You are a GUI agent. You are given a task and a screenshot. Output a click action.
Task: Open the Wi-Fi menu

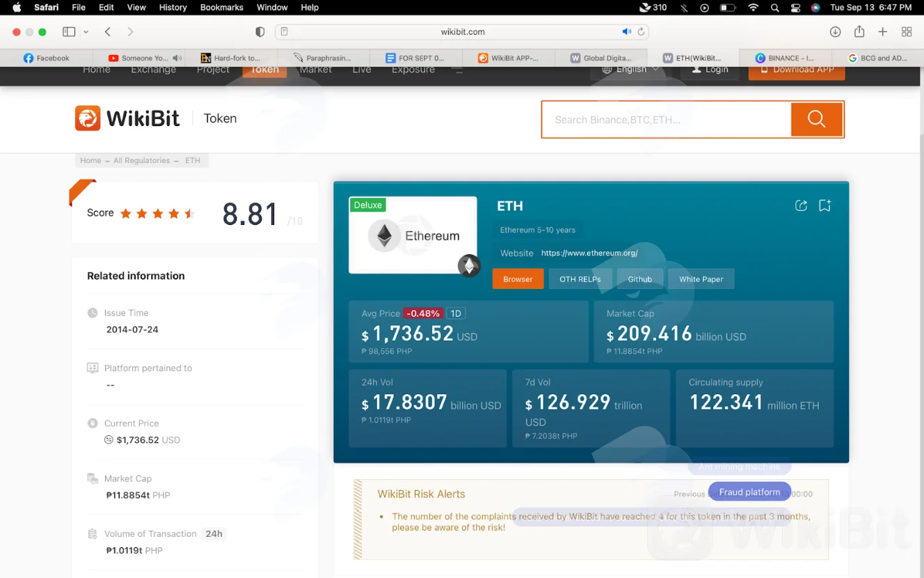point(753,8)
